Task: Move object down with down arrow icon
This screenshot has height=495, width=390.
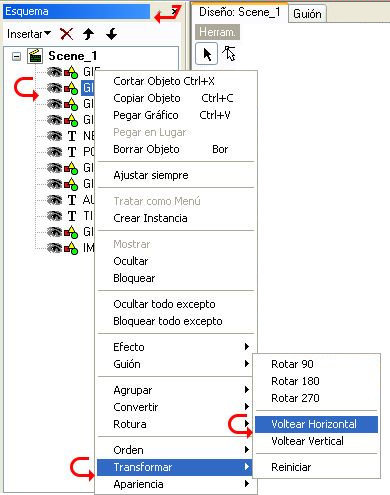Action: [112, 34]
